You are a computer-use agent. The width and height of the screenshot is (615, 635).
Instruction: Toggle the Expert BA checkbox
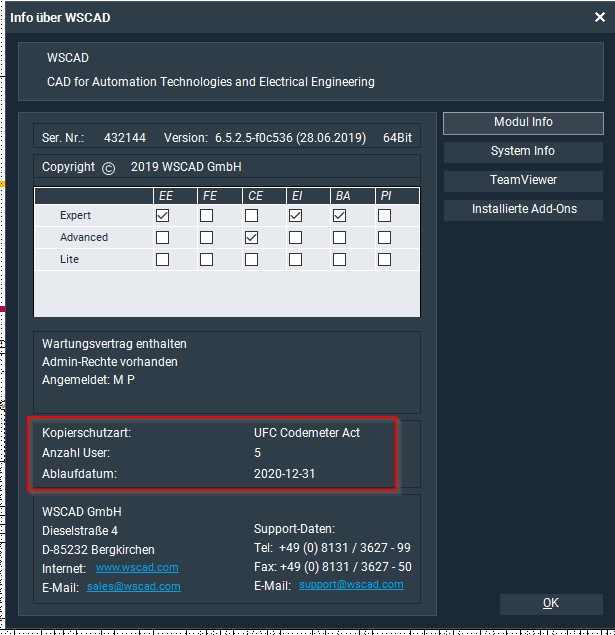point(339,215)
